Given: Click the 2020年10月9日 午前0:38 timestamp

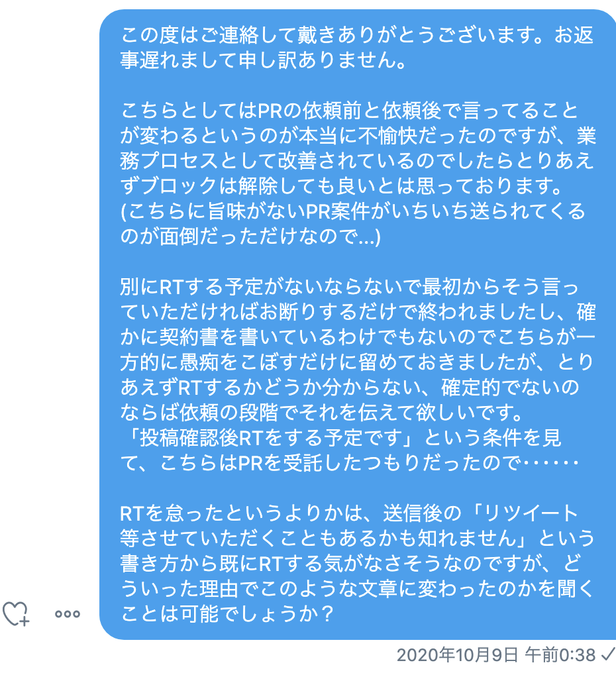Looking at the screenshot, I should pos(496,655).
